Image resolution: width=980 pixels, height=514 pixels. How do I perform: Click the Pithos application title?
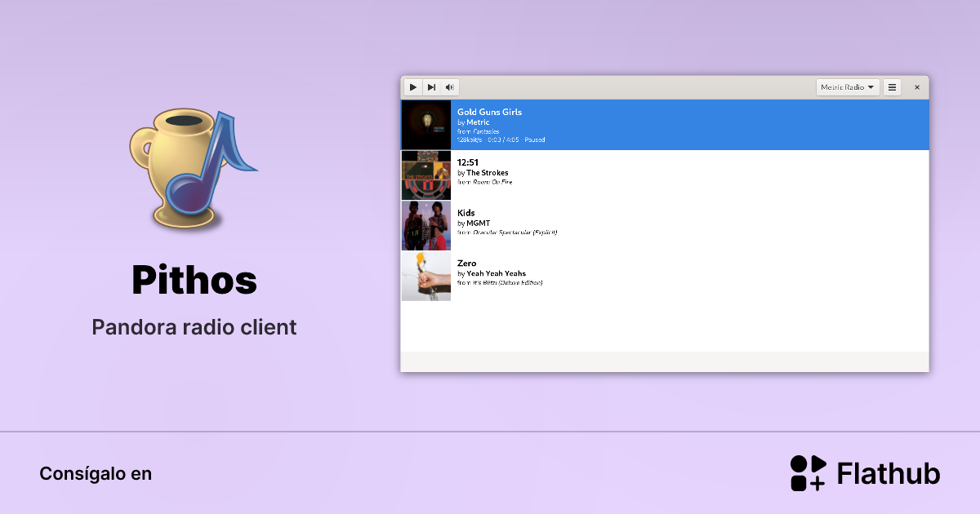click(x=194, y=281)
